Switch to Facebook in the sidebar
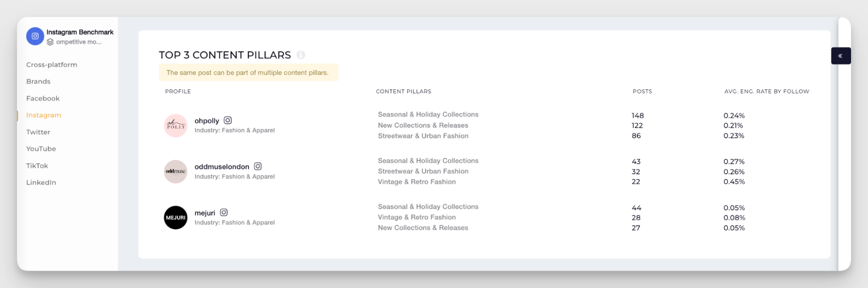 point(43,99)
